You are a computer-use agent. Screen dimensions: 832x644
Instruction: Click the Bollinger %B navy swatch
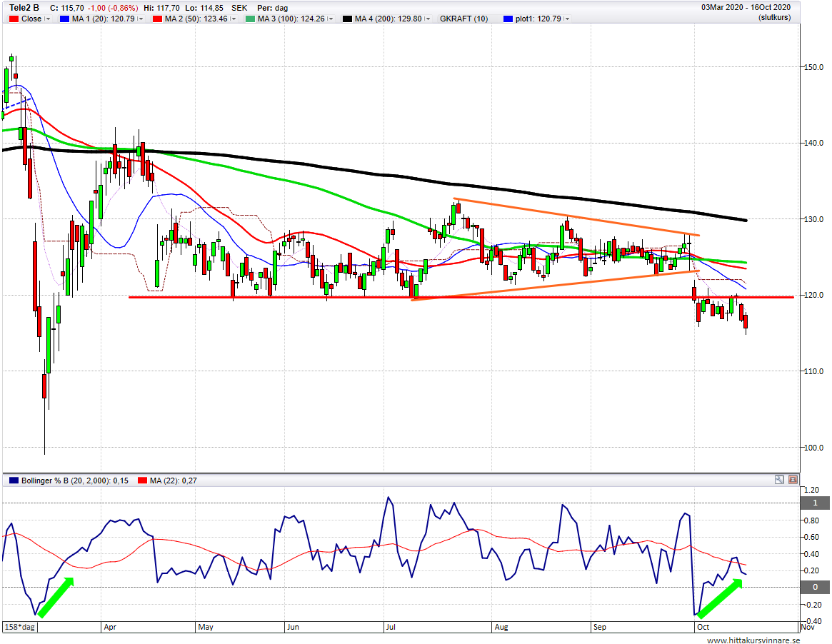tap(14, 481)
